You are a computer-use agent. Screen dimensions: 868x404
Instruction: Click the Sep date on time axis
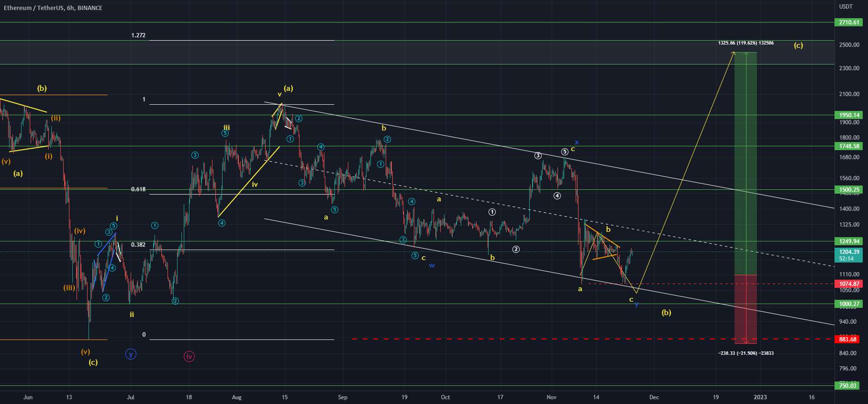343,397
